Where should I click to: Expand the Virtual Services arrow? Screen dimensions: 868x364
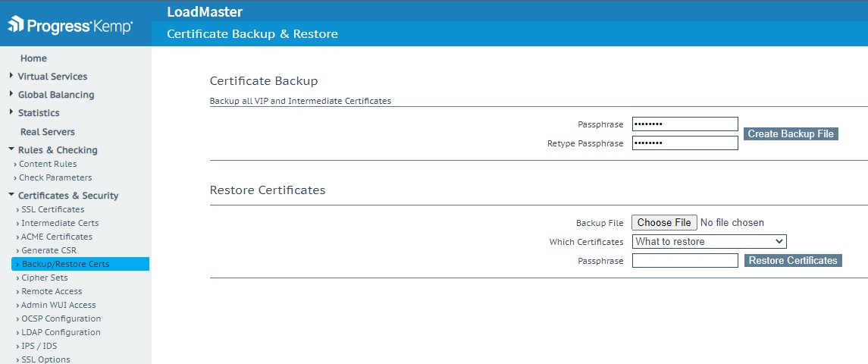coord(11,75)
